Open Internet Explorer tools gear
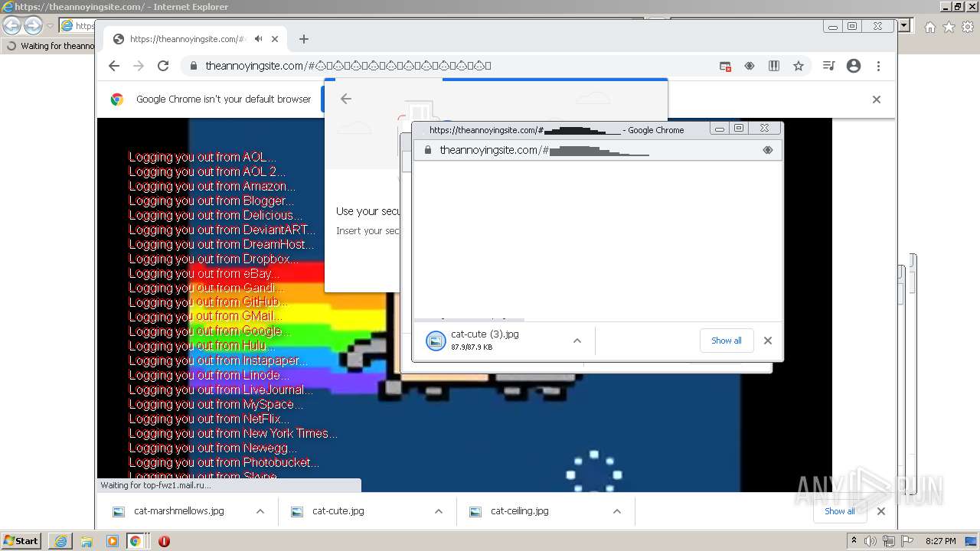Screen dimensions: 980x551 pyautogui.click(x=968, y=27)
